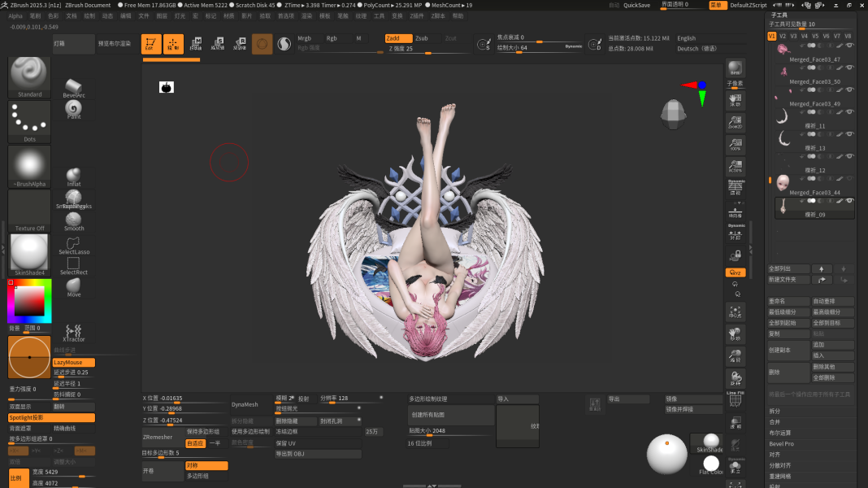868x488 pixels.
Task: Pick a color in the color square
Action: pyautogui.click(x=29, y=302)
